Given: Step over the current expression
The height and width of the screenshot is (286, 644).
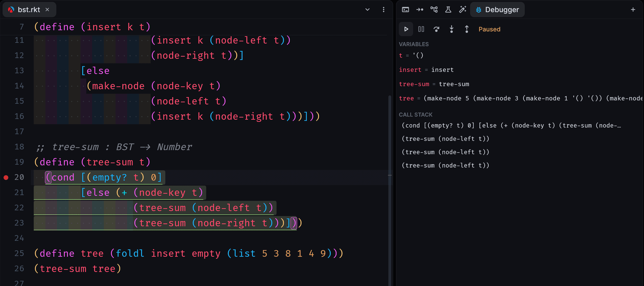Looking at the screenshot, I should pos(436,29).
